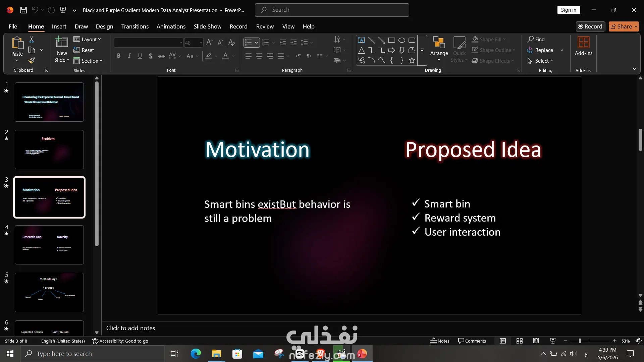Cut selection with the scissors icon
The image size is (644, 362).
click(32, 40)
